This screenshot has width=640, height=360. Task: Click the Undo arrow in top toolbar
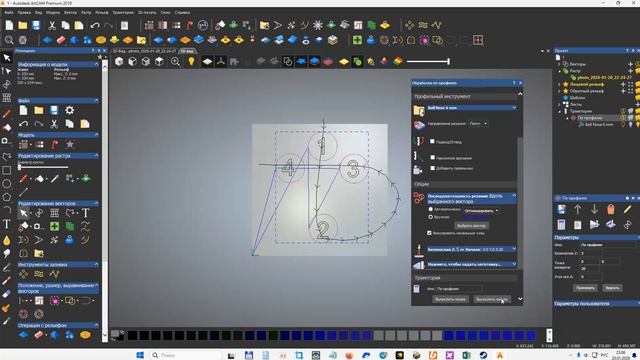(x=95, y=25)
